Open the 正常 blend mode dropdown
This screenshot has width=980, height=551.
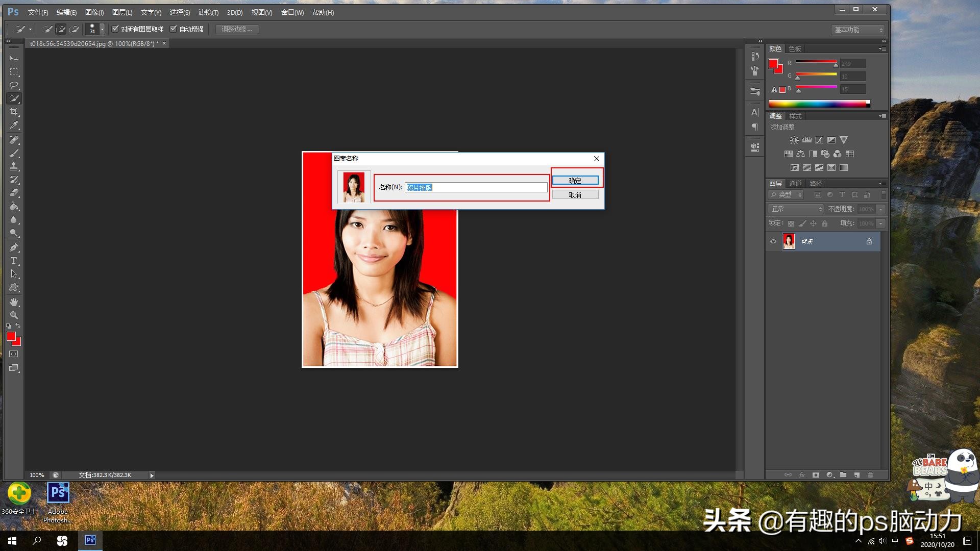pos(796,209)
